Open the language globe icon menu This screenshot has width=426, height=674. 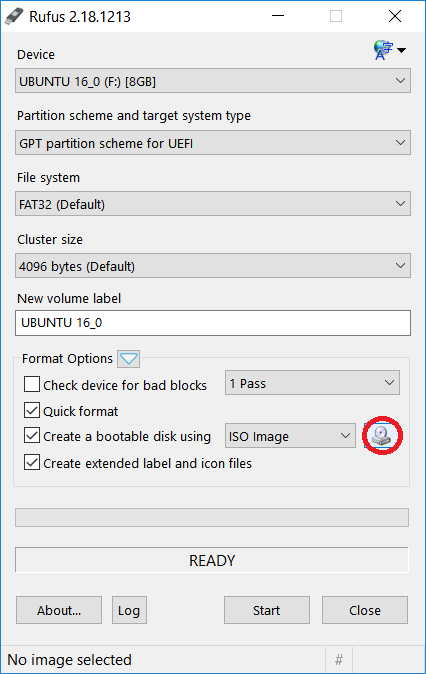click(x=389, y=50)
